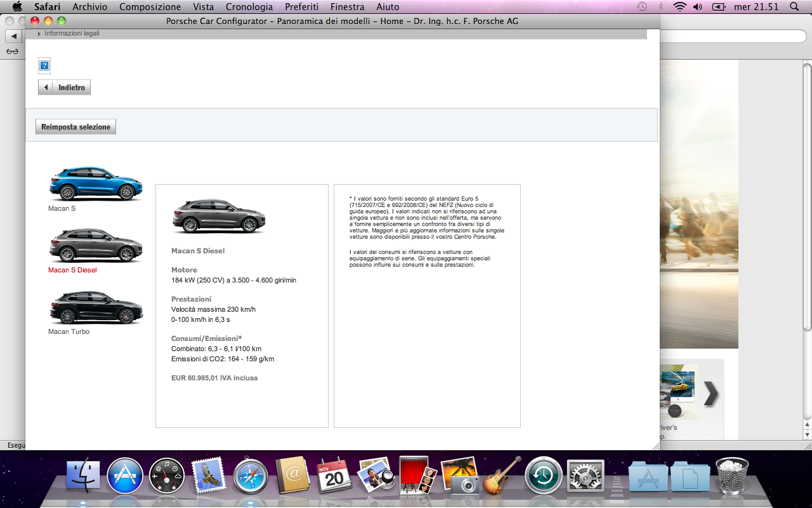Click the Bluetooth status icon
Image resolution: width=812 pixels, height=508 pixels.
660,7
